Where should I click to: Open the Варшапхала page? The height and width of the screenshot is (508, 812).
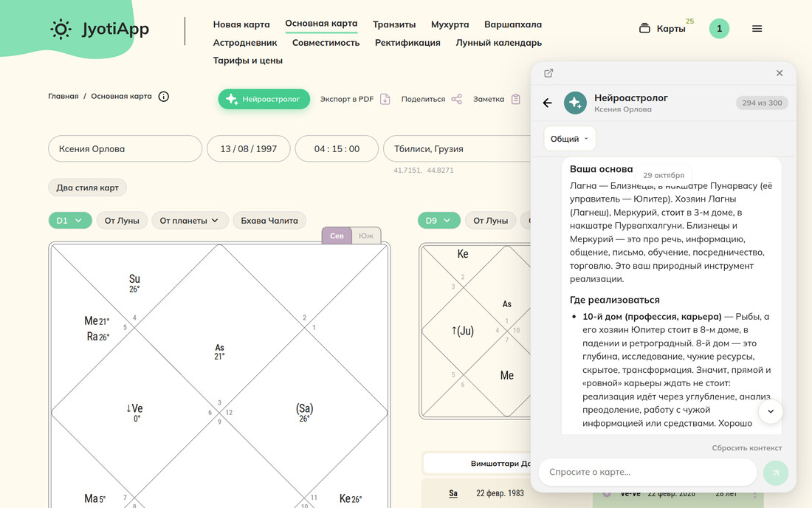[513, 24]
